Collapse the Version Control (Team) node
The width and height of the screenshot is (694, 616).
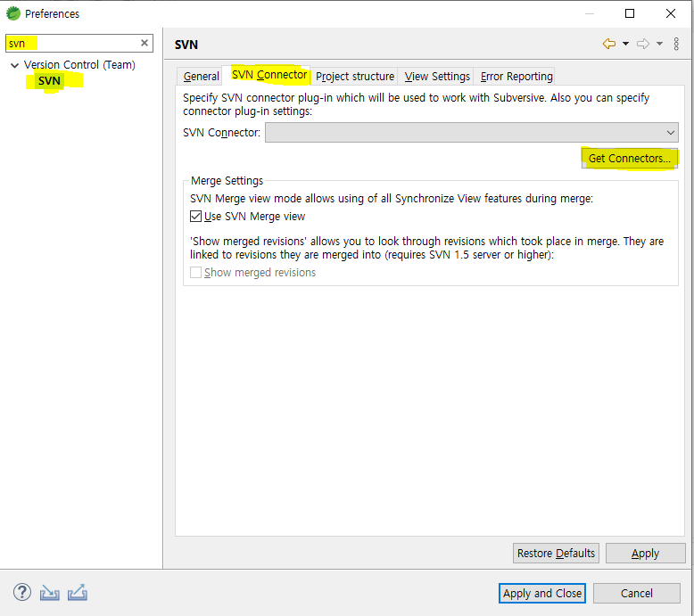tap(14, 65)
